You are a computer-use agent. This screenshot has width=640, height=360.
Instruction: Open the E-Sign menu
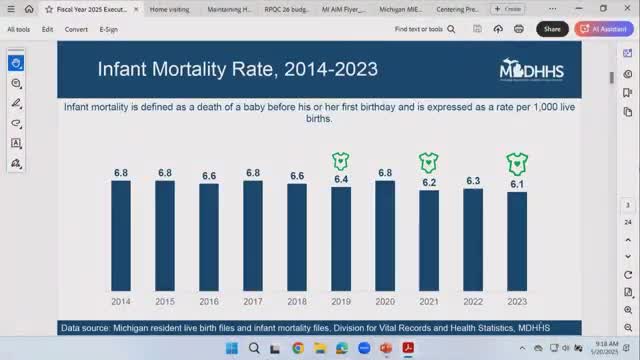(109, 29)
